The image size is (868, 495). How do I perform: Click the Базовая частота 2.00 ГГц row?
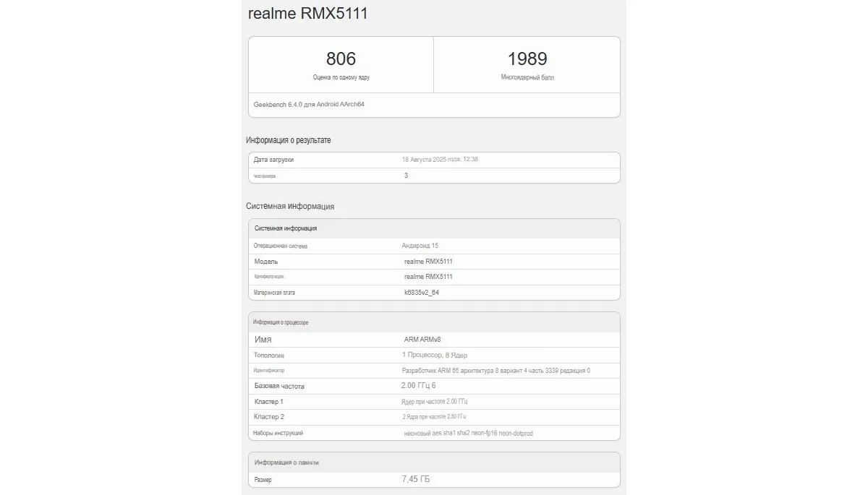pos(281,386)
